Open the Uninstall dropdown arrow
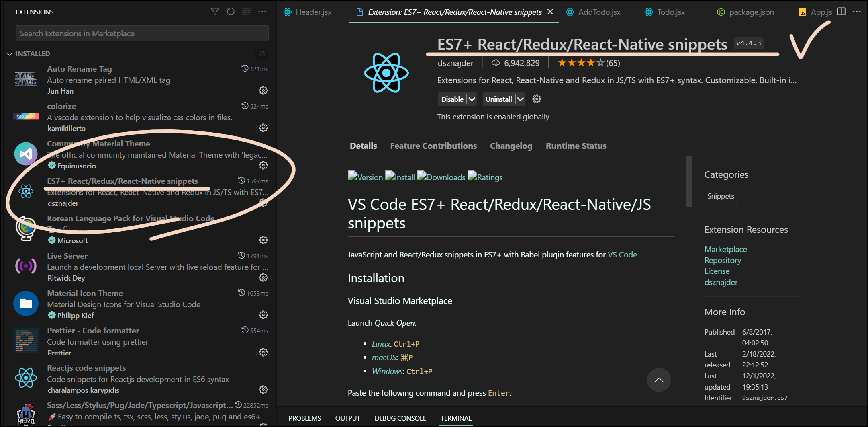This screenshot has height=427, width=868. coord(520,99)
